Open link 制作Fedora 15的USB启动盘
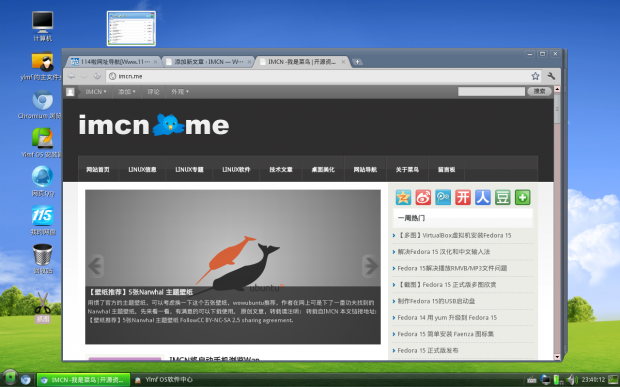 pyautogui.click(x=436, y=301)
